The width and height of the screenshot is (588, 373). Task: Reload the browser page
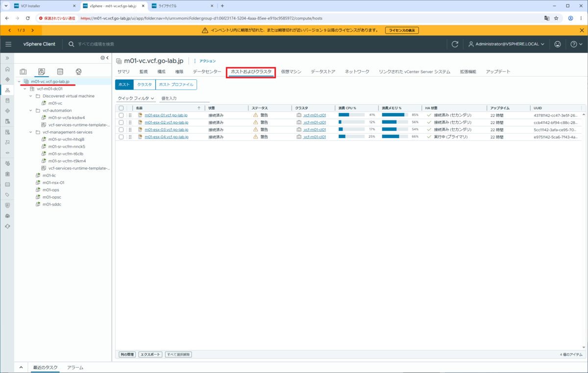(28, 18)
